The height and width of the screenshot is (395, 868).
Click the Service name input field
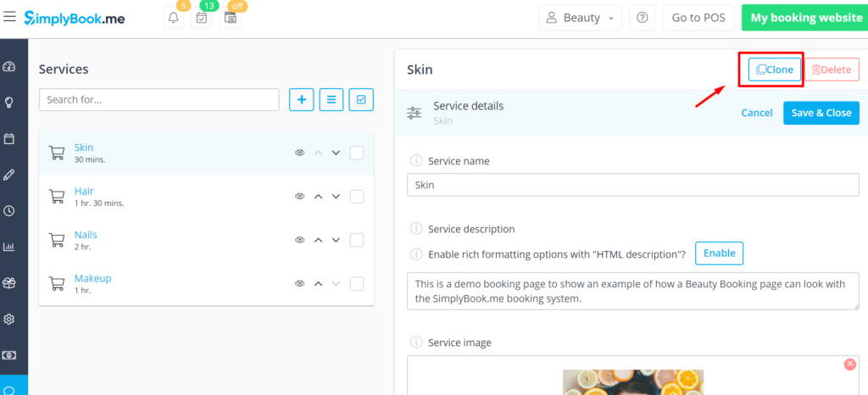point(632,186)
